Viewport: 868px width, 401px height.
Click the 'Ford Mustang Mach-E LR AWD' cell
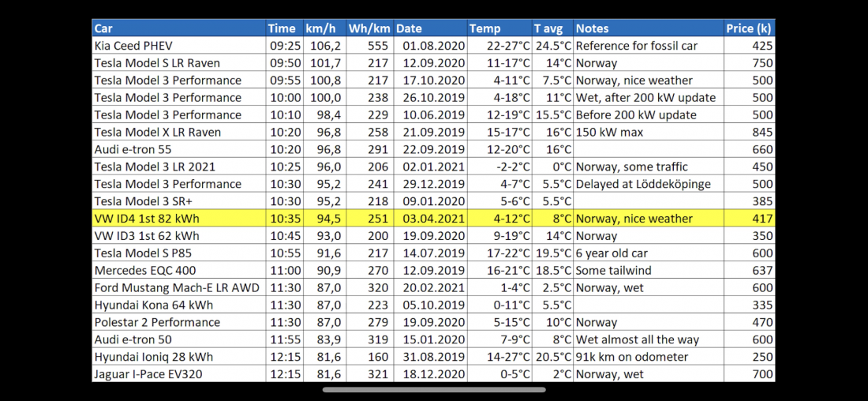179,288
